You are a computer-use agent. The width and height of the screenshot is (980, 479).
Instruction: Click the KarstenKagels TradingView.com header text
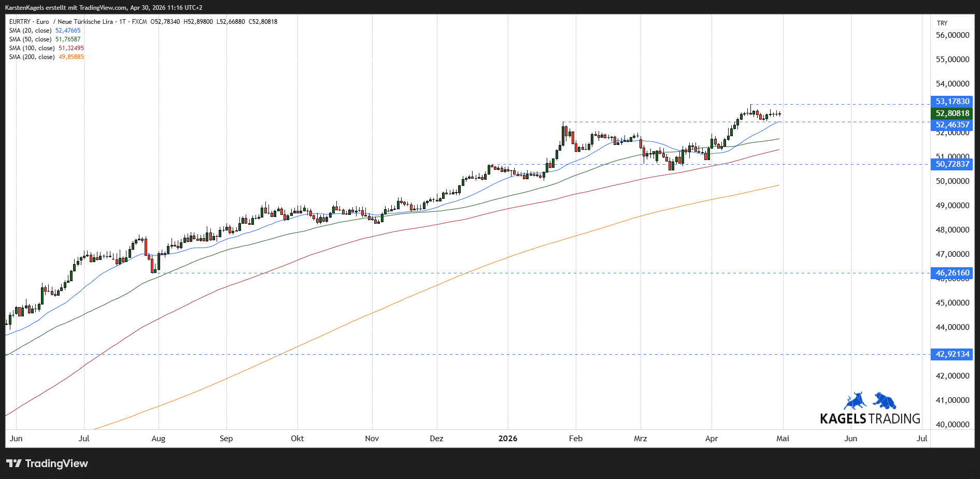click(x=104, y=8)
